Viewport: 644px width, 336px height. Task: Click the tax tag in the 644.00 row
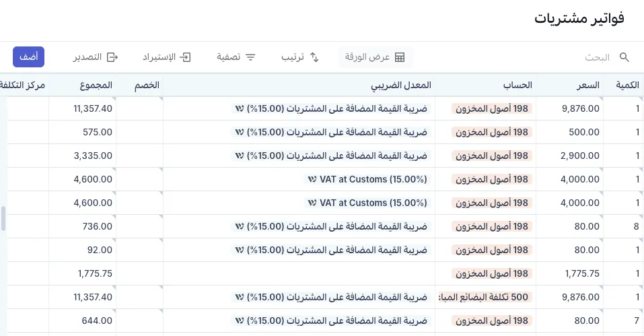[331, 321]
